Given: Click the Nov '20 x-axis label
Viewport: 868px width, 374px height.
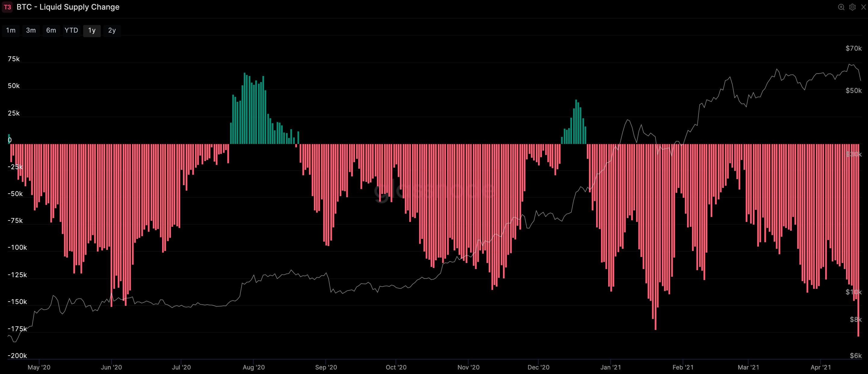Looking at the screenshot, I should (468, 367).
